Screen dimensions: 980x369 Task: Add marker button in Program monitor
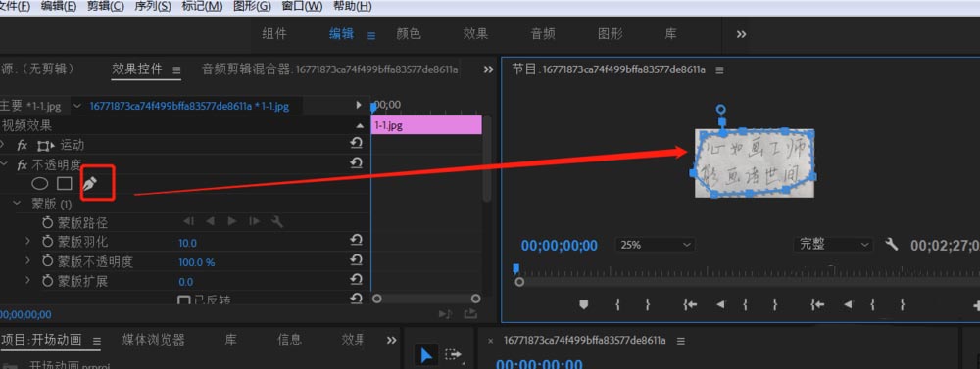[584, 304]
